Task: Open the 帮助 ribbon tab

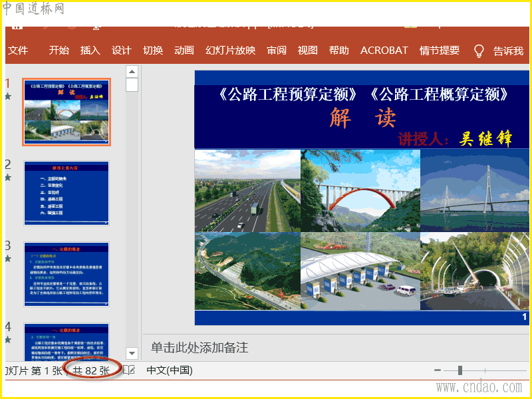Action: click(x=339, y=51)
